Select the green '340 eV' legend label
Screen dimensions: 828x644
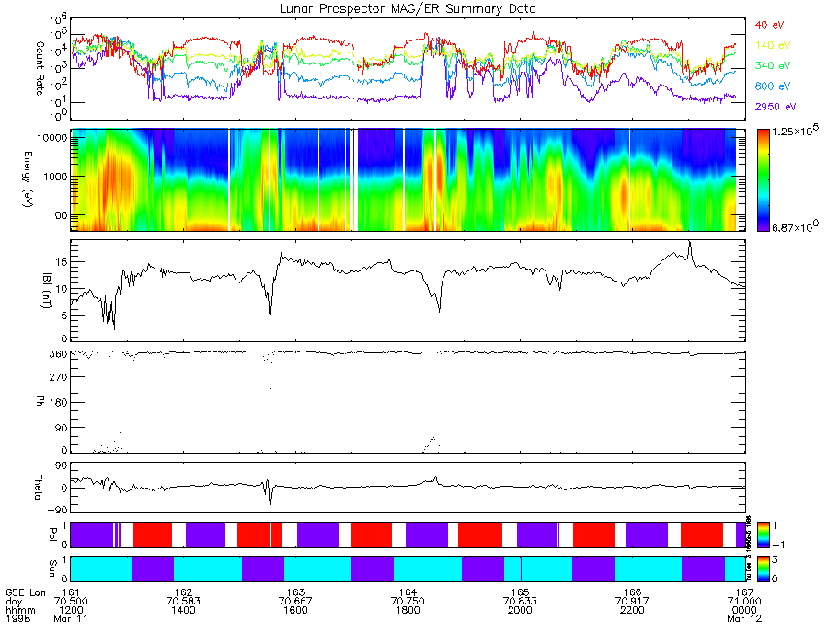click(773, 65)
